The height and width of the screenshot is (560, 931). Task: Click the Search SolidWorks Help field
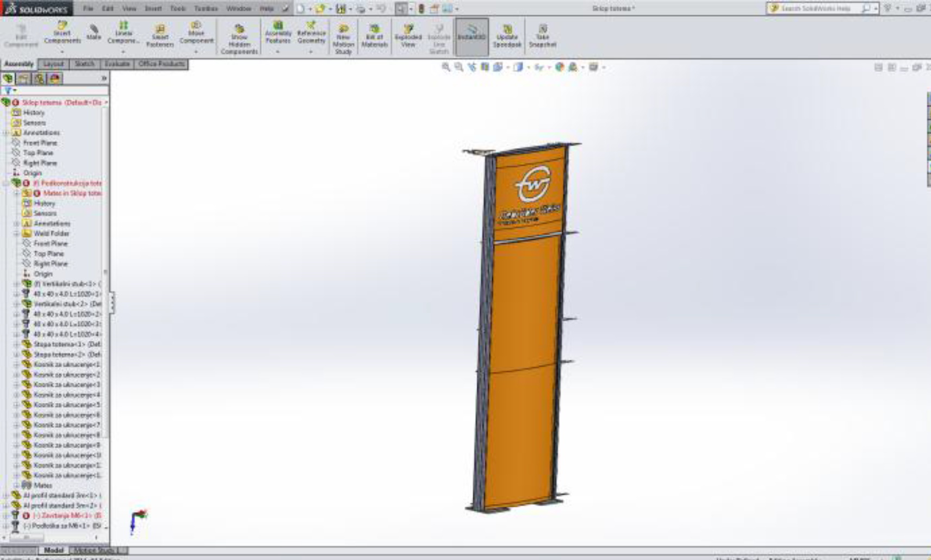tap(816, 9)
